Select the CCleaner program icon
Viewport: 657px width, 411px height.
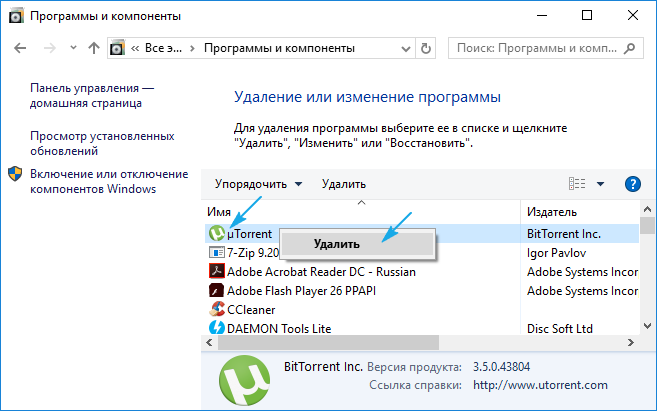pyautogui.click(x=216, y=309)
